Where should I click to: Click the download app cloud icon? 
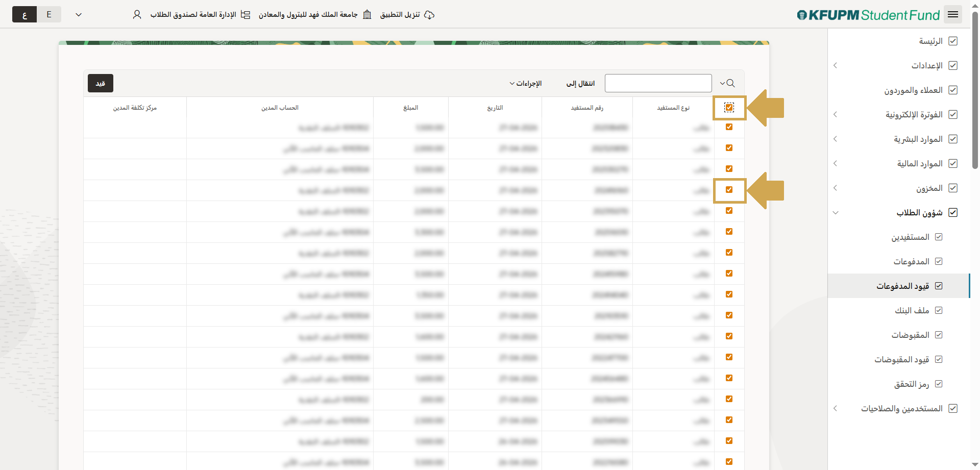pyautogui.click(x=429, y=15)
